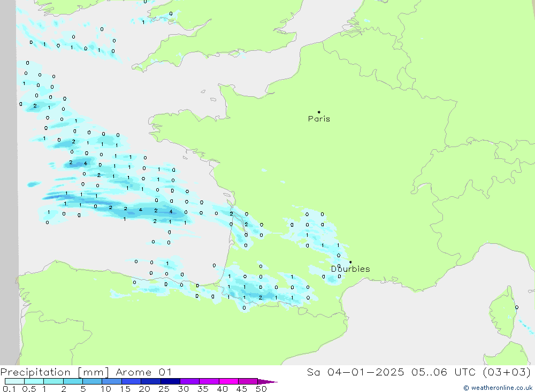Select the 20–25 mm legend color swatch
The width and height of the screenshot is (535, 392).
(x=150, y=381)
